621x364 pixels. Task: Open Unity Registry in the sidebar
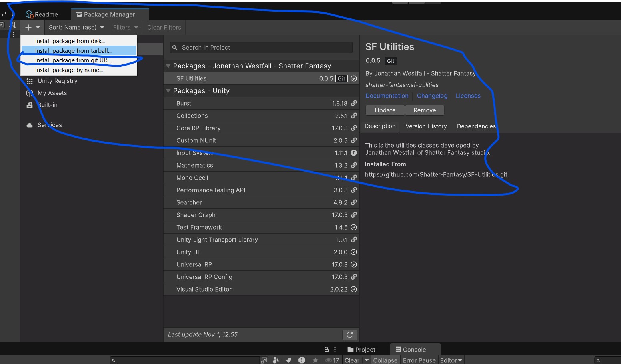[57, 81]
